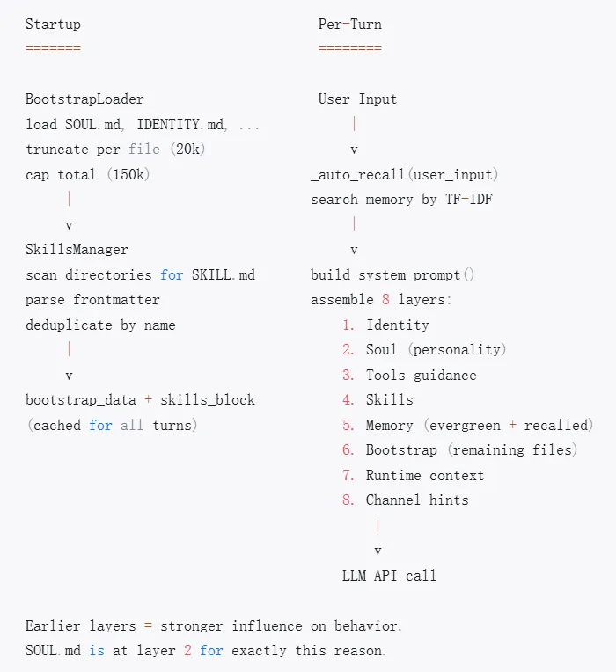This screenshot has height=672, width=616.
Task: Select the BootstrapLoader label
Action: point(84,99)
